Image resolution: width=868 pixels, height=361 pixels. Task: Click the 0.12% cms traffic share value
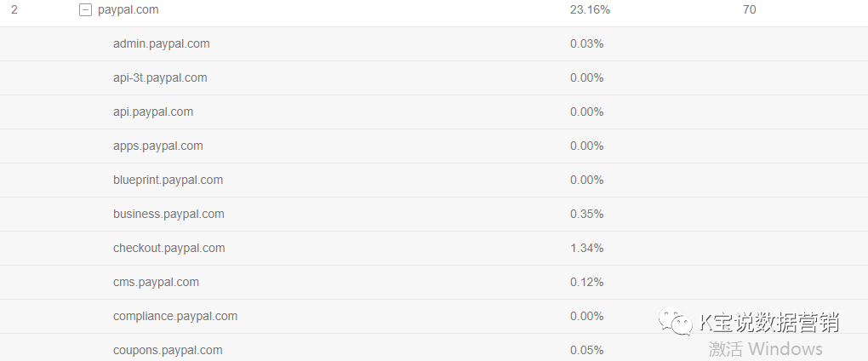point(586,282)
